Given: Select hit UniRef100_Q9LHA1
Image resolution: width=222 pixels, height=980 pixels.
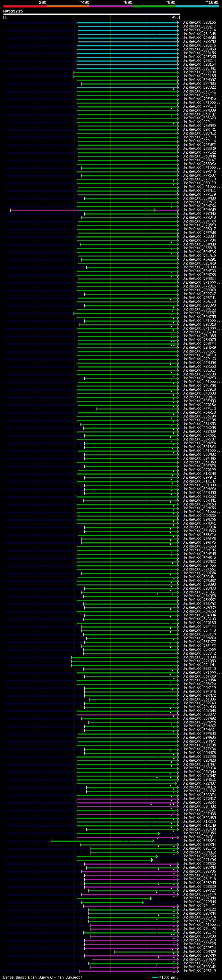Looking at the screenshot, I should click(199, 68).
